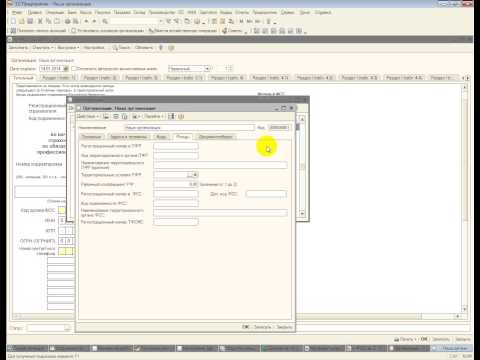Click Районный коэффициент РФ value field
Viewport: 480px width, 360px height.
pos(176,184)
